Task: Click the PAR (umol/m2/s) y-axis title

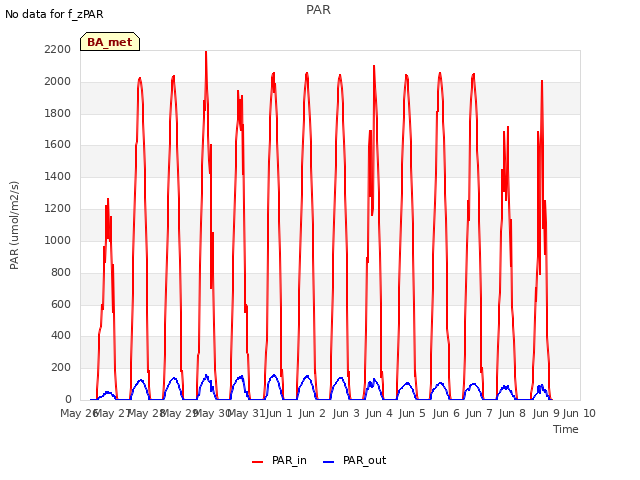Action: pyautogui.click(x=14, y=225)
